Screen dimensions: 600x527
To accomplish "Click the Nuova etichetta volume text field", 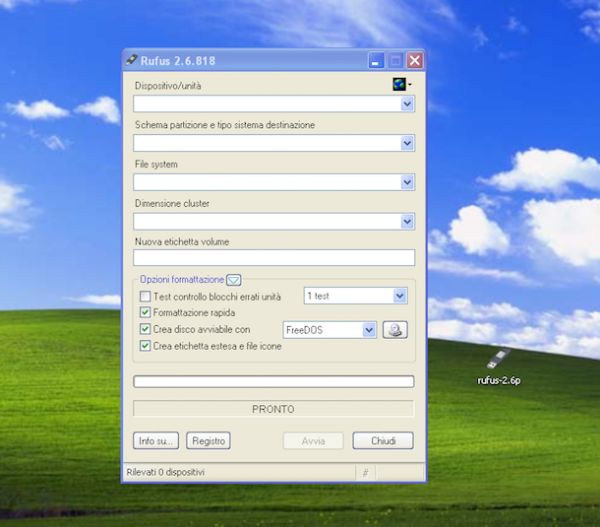I will pyautogui.click(x=274, y=258).
